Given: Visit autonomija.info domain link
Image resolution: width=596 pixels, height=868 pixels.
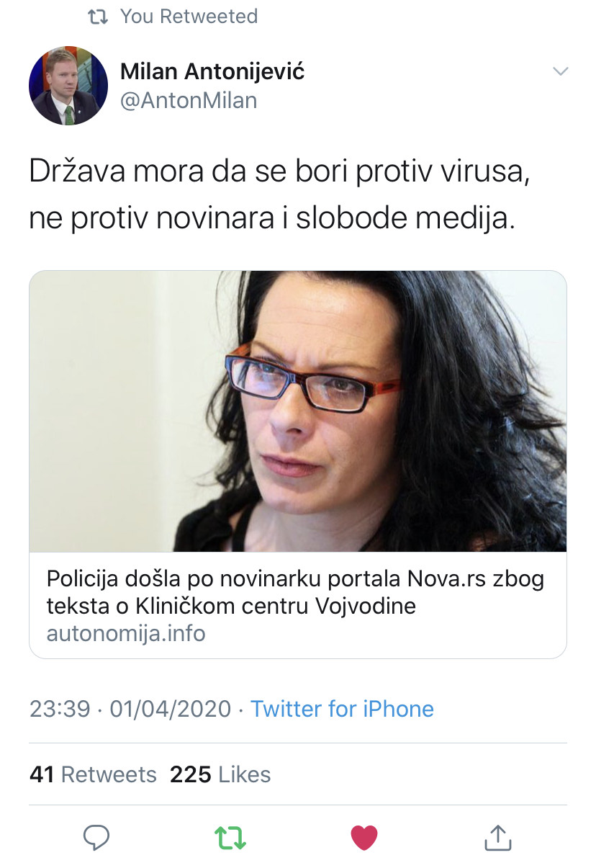Looking at the screenshot, I should (x=126, y=633).
